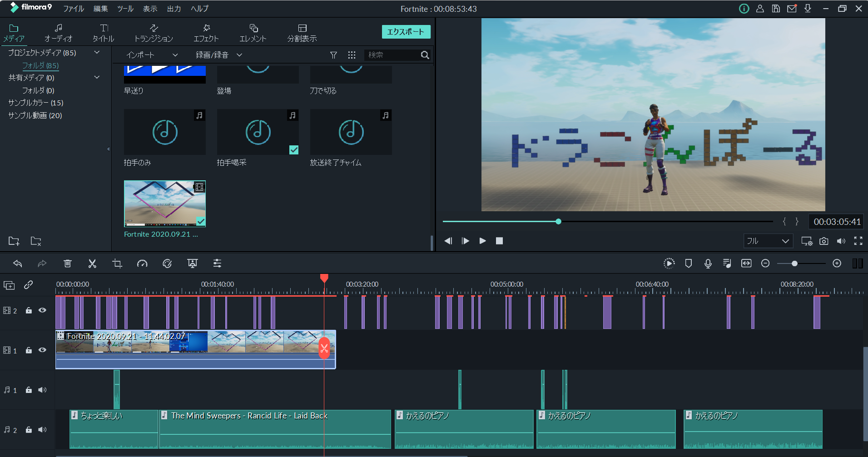Image resolution: width=868 pixels, height=457 pixels.
Task: Add a marker with shield icon
Action: point(689,263)
